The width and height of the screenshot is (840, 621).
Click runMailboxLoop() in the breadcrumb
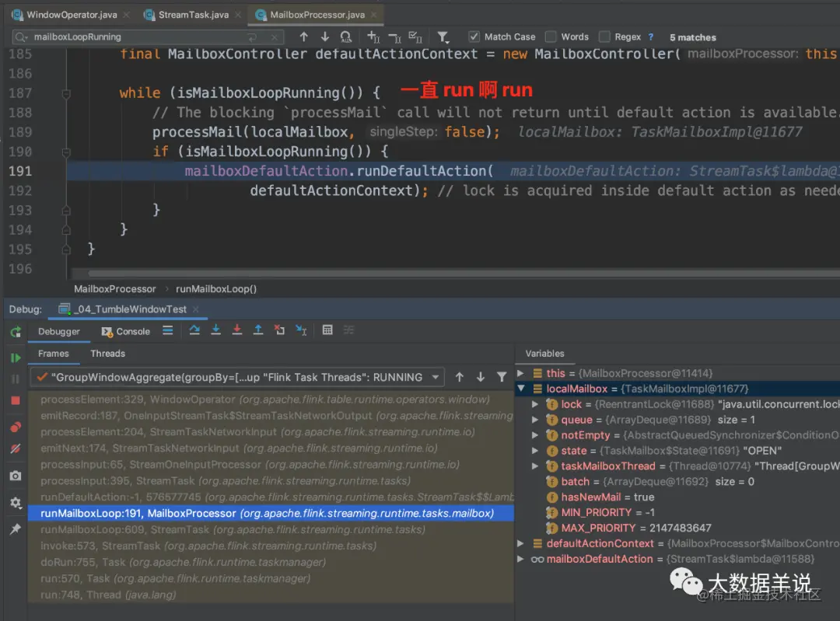click(216, 289)
